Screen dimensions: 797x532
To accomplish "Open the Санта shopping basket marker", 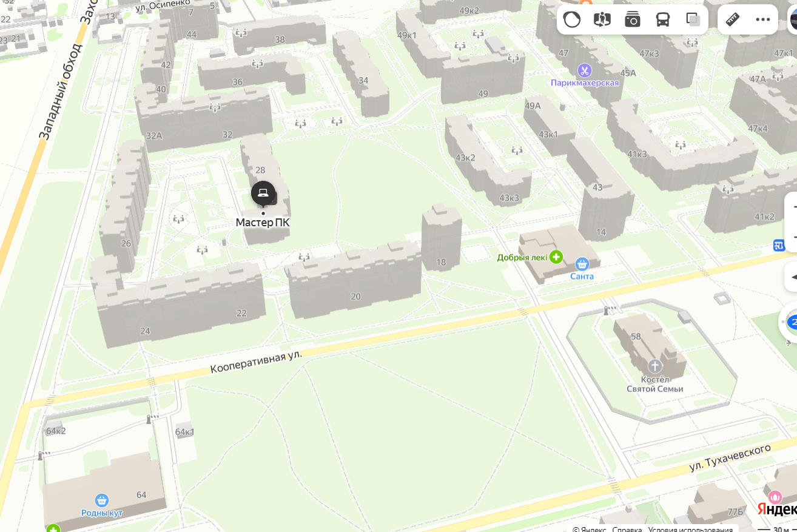I will pyautogui.click(x=582, y=264).
